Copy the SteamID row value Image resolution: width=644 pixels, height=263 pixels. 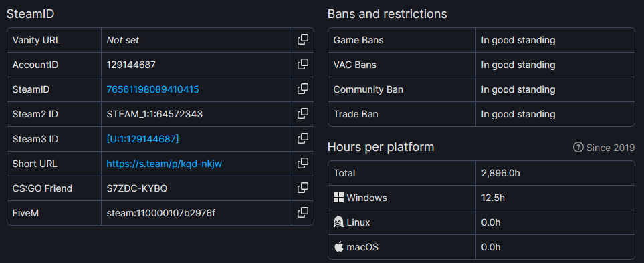click(303, 89)
